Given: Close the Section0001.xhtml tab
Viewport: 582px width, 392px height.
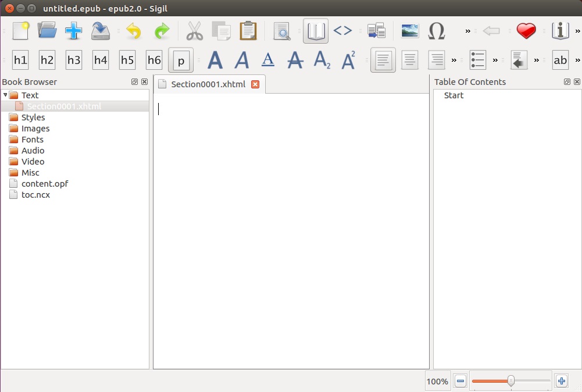Looking at the screenshot, I should point(255,84).
